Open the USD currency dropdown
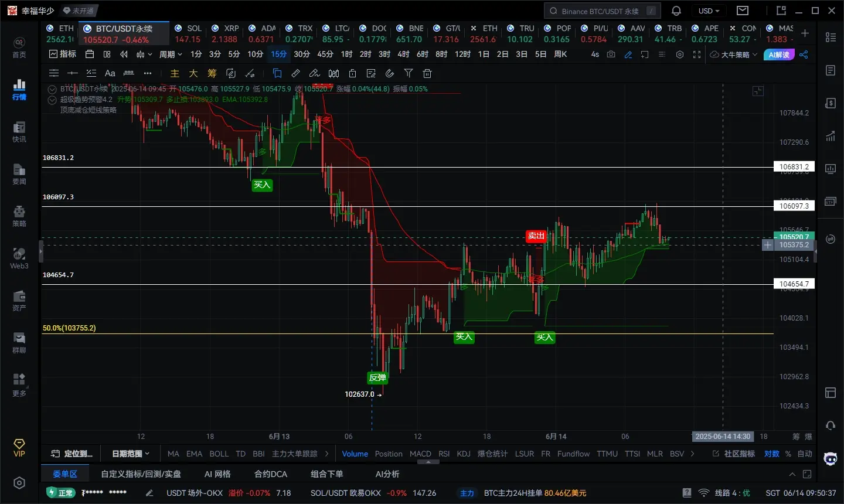The height and width of the screenshot is (504, 844). (709, 11)
